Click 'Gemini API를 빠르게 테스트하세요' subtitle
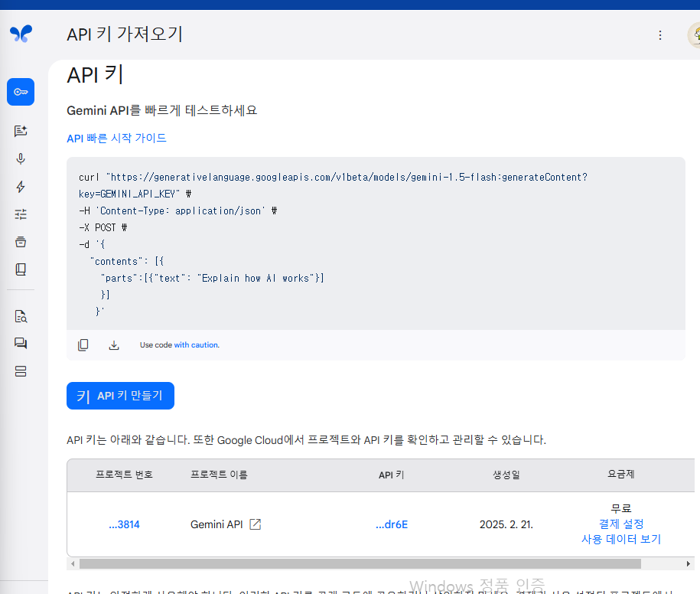Screen dimensions: 700x594 pos(162,110)
